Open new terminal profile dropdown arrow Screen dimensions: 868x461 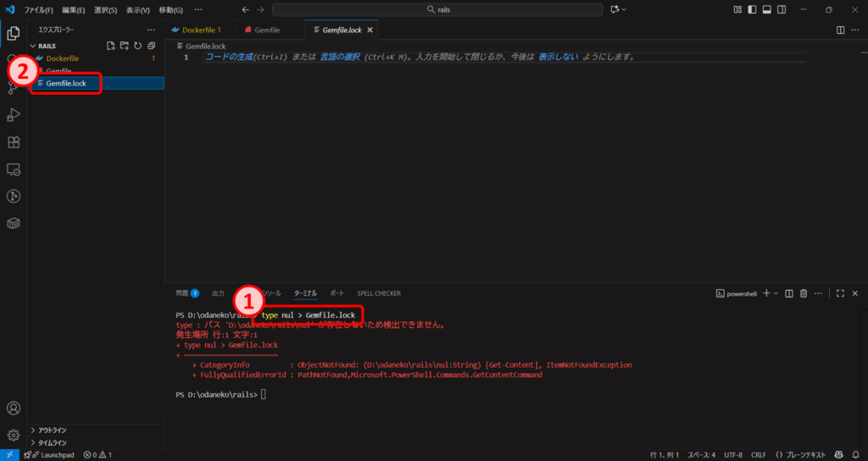[776, 293]
